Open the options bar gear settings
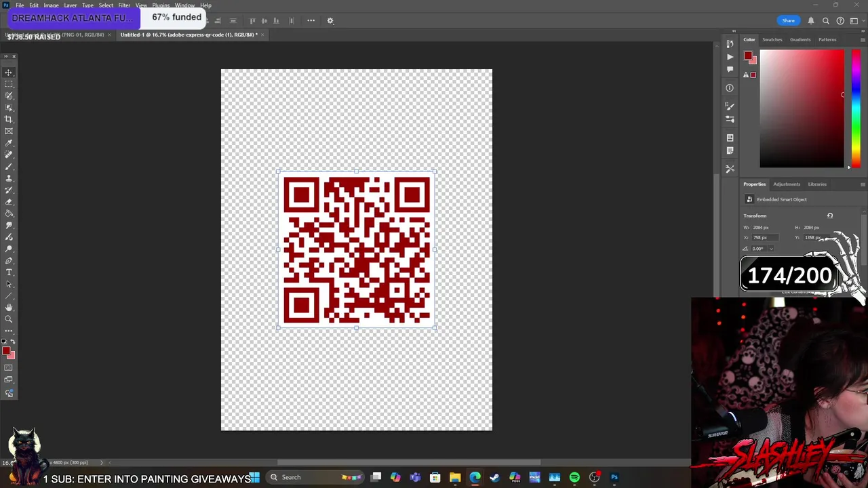Image resolution: width=868 pixels, height=488 pixels. [x=330, y=20]
